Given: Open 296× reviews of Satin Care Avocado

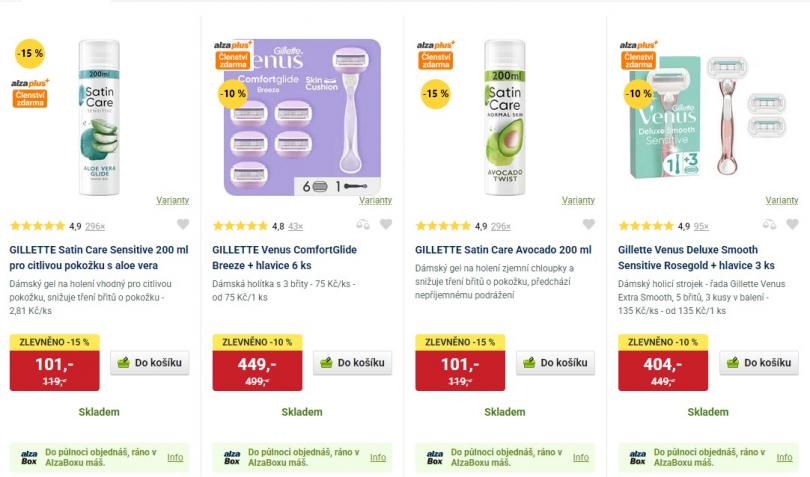Looking at the screenshot, I should tap(501, 226).
